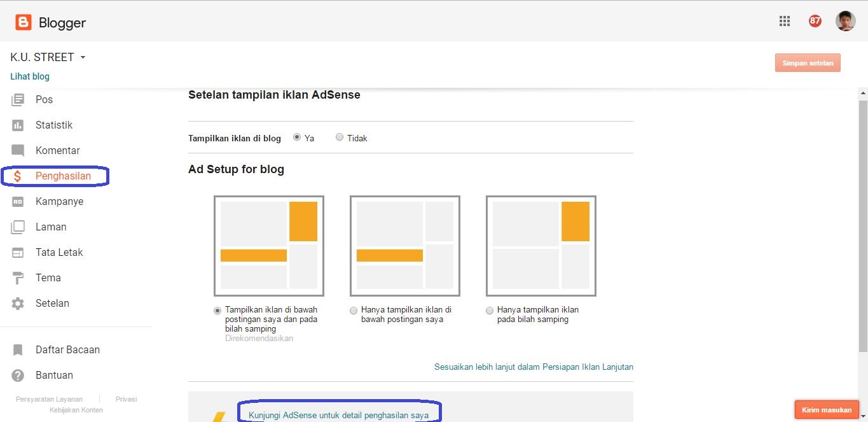Click the Blogger logo at top left
This screenshot has height=422, width=868.
[x=23, y=21]
